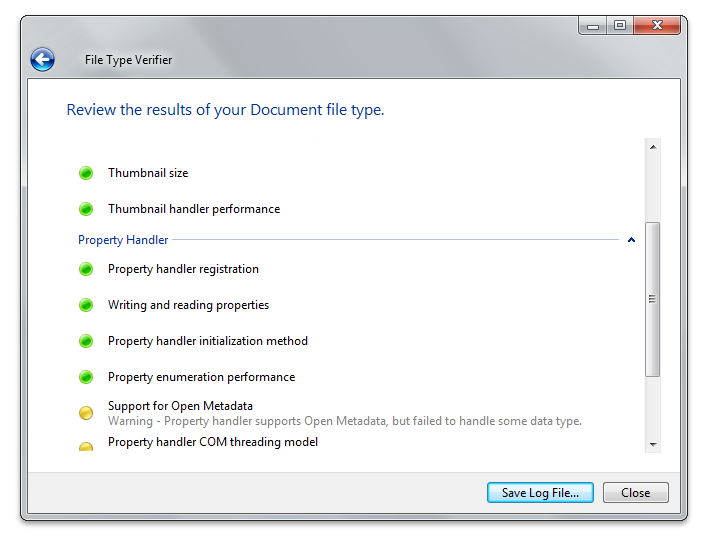Viewport: 712px width, 543px height.
Task: Select Property handler registration result
Action: pyautogui.click(x=183, y=269)
